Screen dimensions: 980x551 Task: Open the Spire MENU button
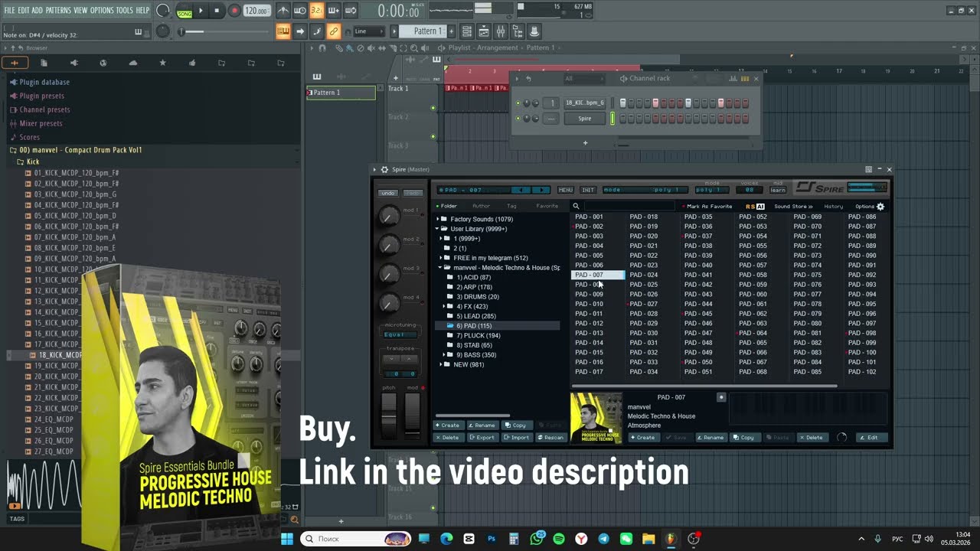tap(566, 190)
